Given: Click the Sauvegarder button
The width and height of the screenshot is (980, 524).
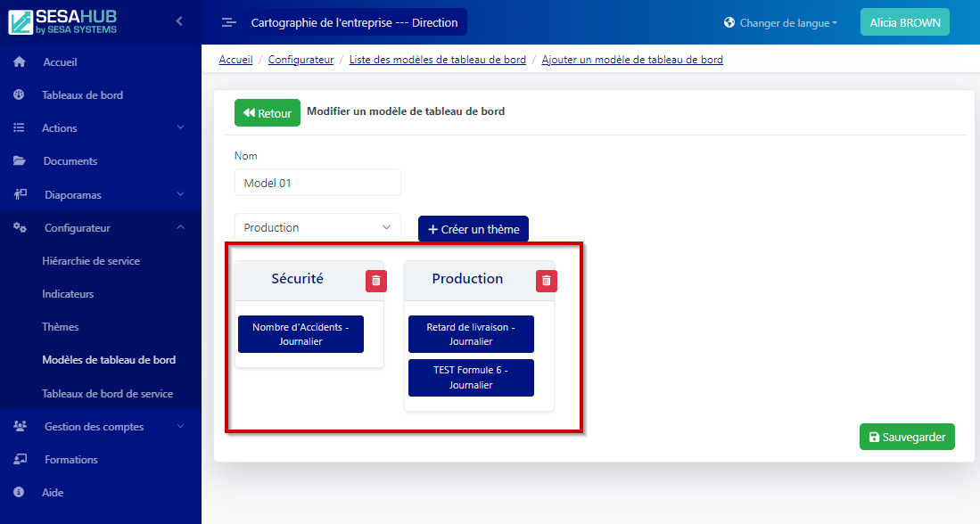Looking at the screenshot, I should pyautogui.click(x=907, y=437).
